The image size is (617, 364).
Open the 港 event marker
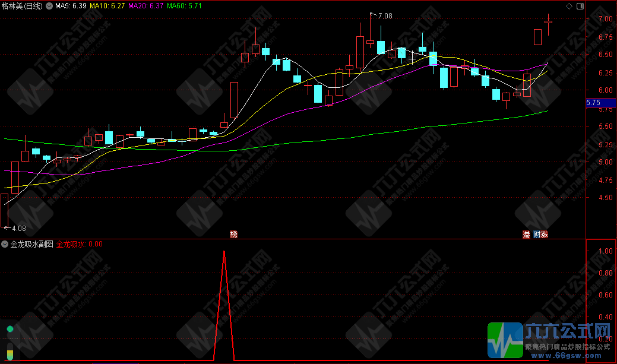(x=526, y=235)
